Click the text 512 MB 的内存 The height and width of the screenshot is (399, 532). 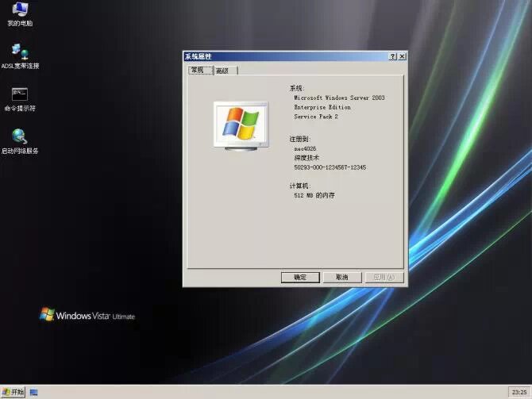coord(314,195)
